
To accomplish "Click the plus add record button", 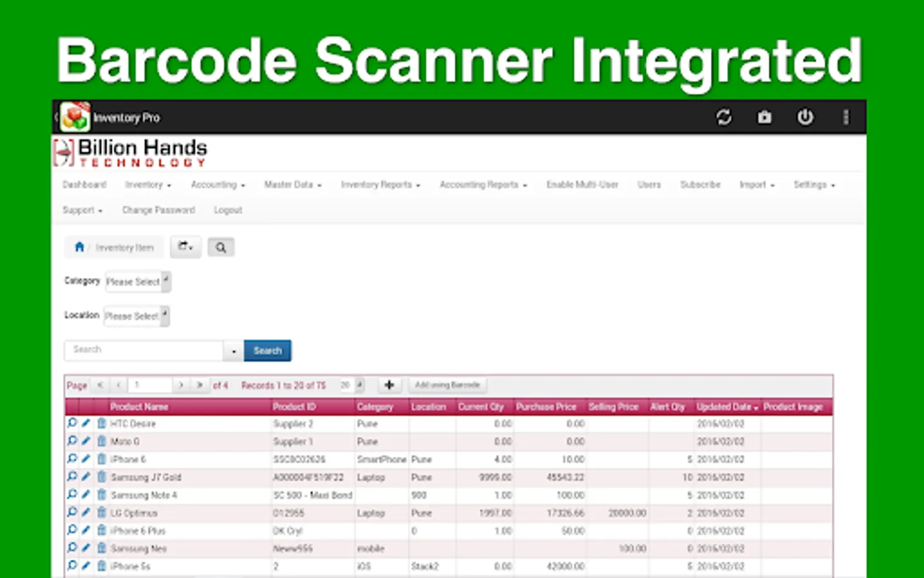I will click(x=389, y=385).
